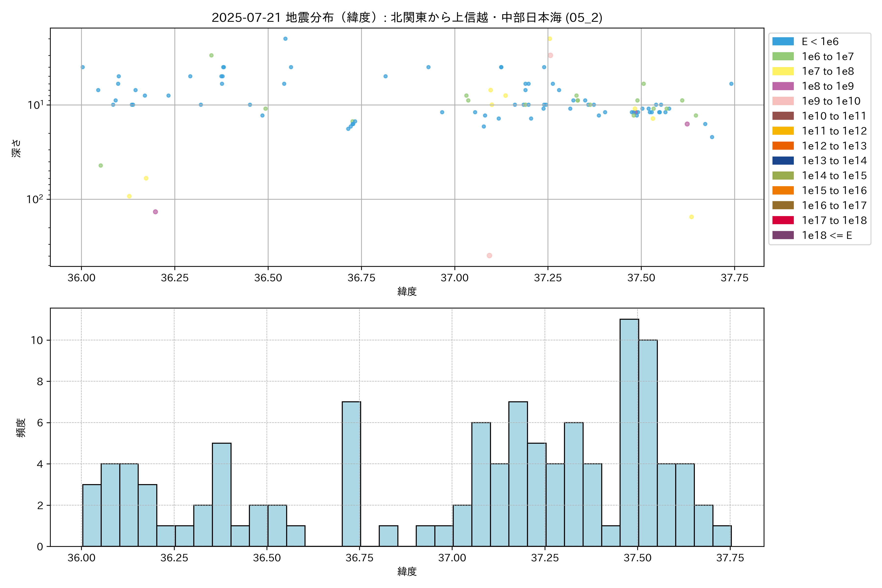The image size is (882, 588).
Task: Click the pink 1e9 to 1e10 legend swatch
Action: [783, 101]
